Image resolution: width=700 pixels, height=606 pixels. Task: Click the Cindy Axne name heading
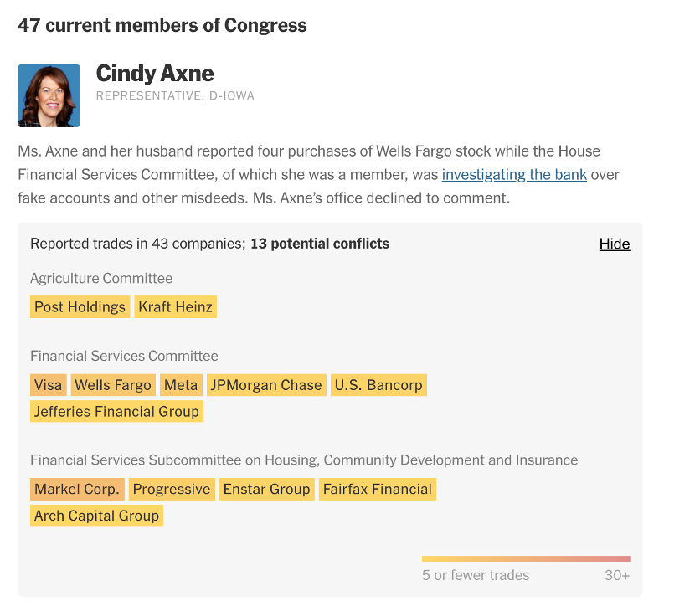point(155,74)
